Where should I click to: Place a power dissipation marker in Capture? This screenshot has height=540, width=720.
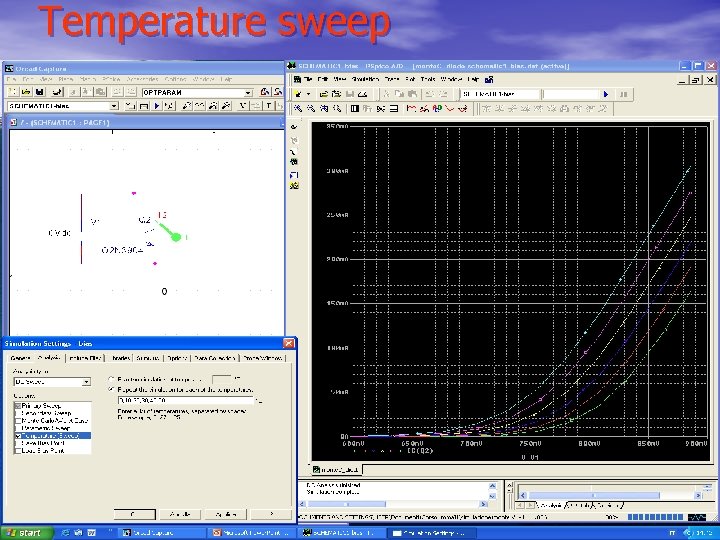click(226, 106)
